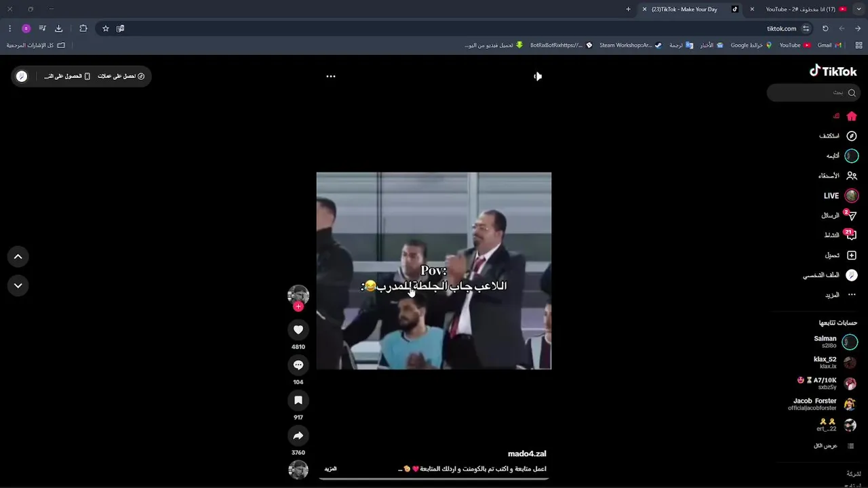Open the Chrome three-dot menu
This screenshot has height=488, width=868.
point(9,28)
